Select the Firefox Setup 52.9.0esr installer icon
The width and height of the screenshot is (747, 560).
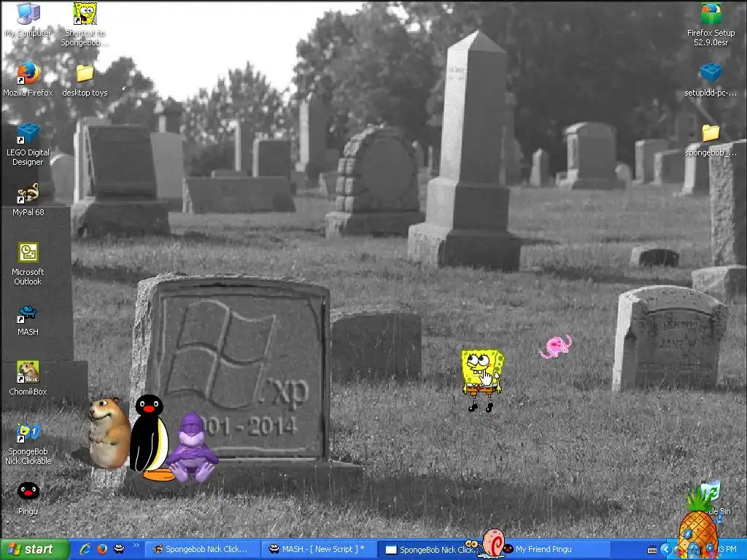(711, 25)
